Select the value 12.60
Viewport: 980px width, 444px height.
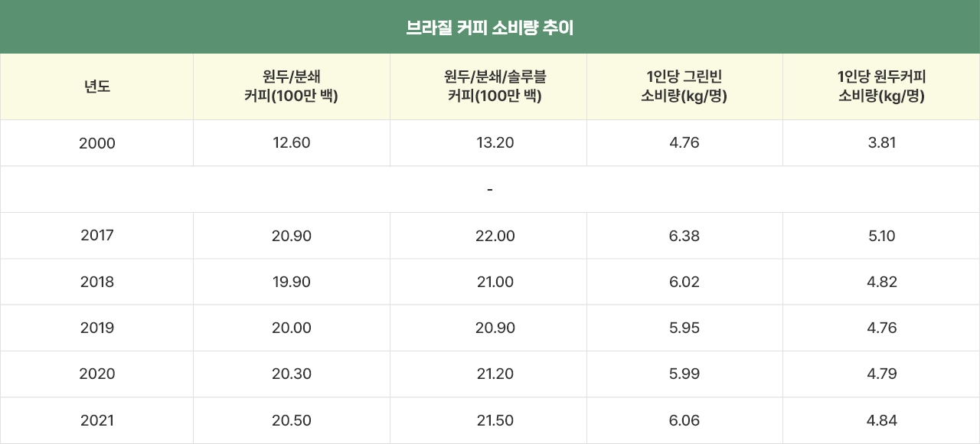[292, 143]
